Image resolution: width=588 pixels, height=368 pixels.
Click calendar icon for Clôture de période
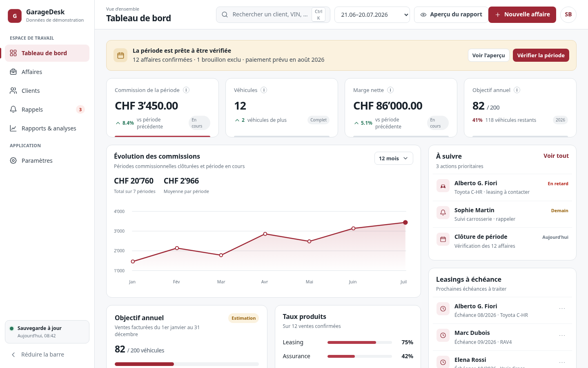pos(443,240)
